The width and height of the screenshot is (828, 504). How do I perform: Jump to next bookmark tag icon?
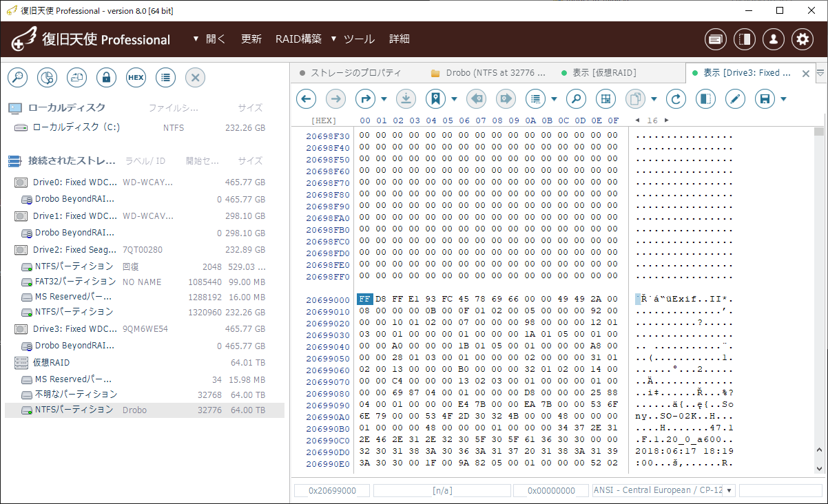[506, 99]
